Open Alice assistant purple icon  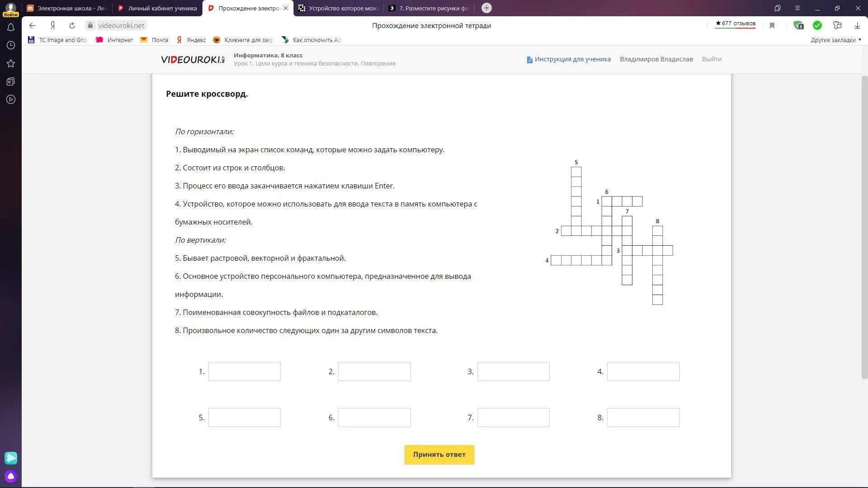pyautogui.click(x=11, y=476)
